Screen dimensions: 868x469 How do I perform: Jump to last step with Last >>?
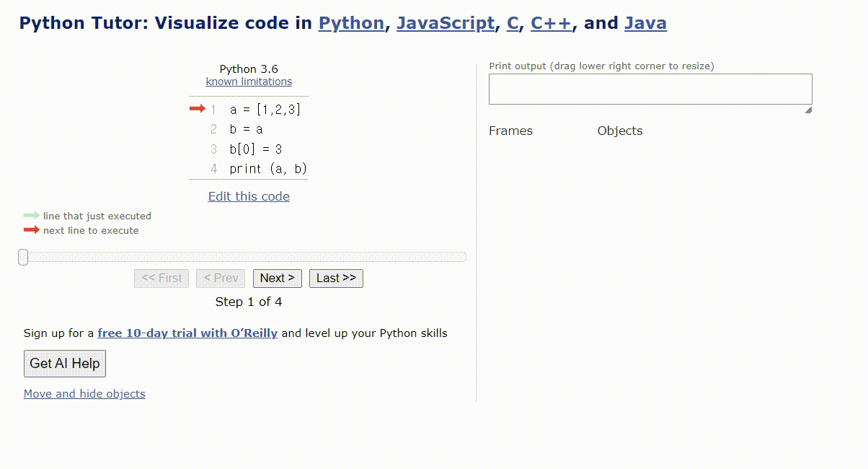click(336, 279)
